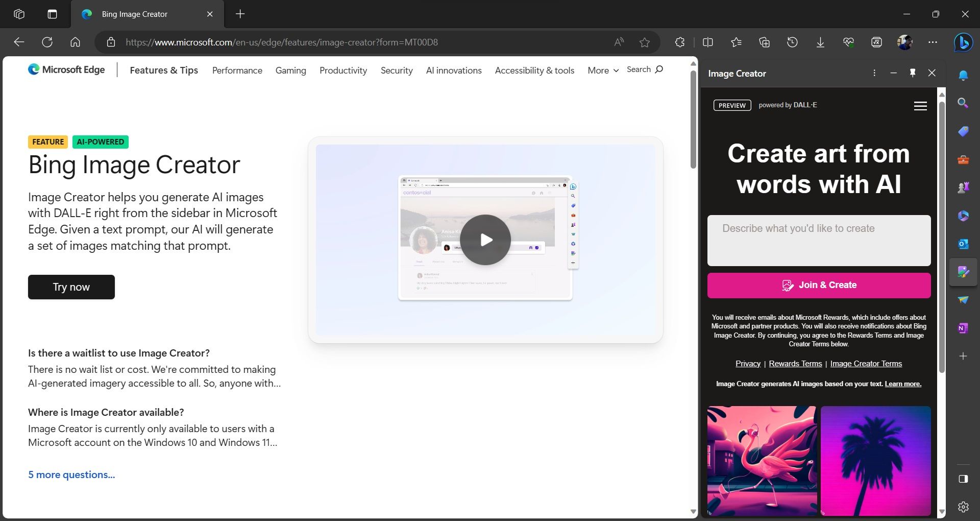This screenshot has width=980, height=521.
Task: Open Outlook from the Edge sidebar
Action: click(x=963, y=244)
